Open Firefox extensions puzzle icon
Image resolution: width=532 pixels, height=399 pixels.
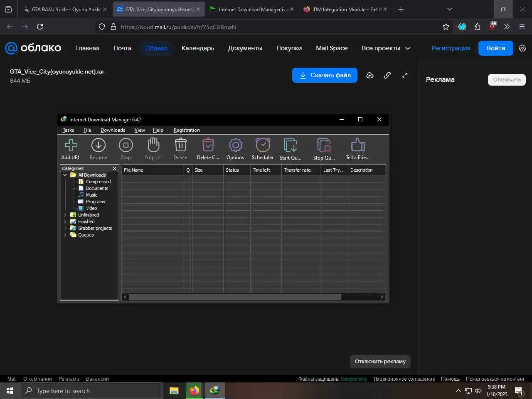point(477,27)
